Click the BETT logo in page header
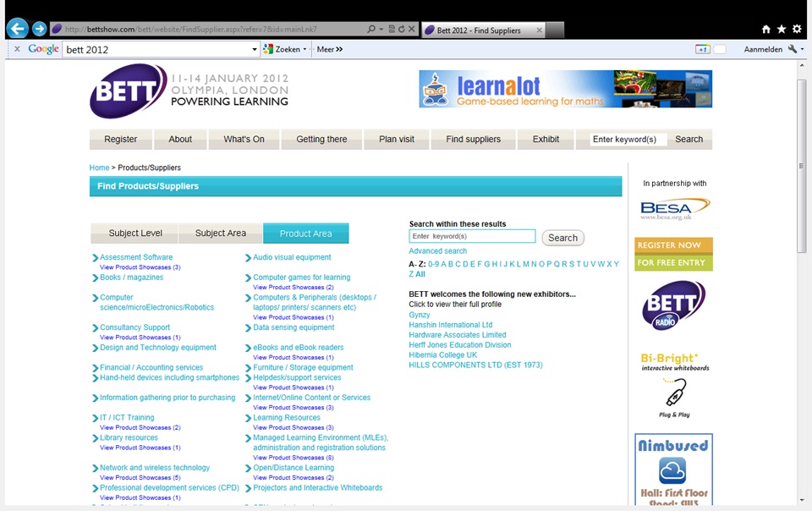The image size is (812, 511). coord(129,90)
